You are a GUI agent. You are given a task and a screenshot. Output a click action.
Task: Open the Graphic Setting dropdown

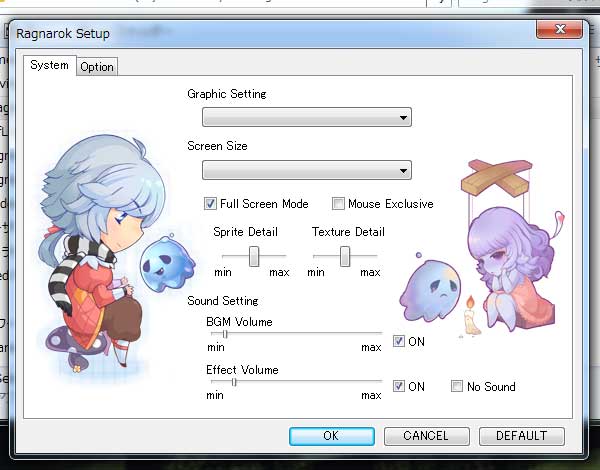tap(307, 117)
